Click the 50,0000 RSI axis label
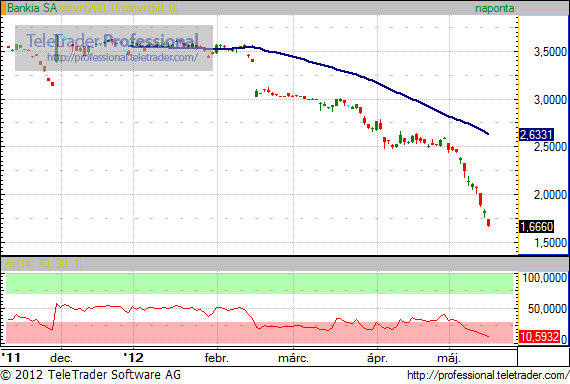 coord(547,309)
